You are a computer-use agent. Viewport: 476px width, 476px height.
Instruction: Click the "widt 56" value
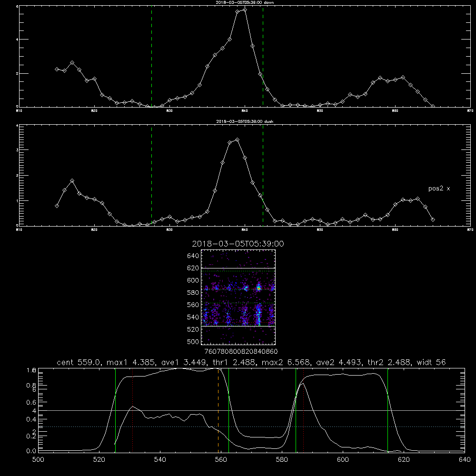[431, 362]
